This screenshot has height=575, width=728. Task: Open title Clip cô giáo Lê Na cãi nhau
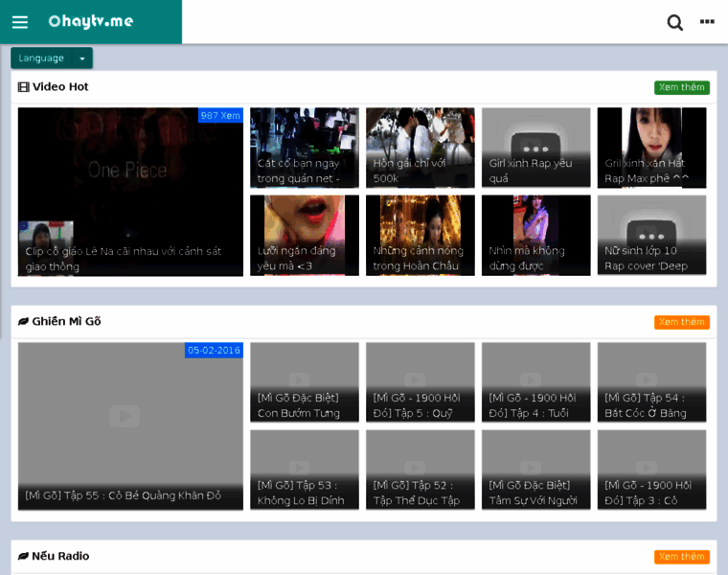[x=123, y=259]
